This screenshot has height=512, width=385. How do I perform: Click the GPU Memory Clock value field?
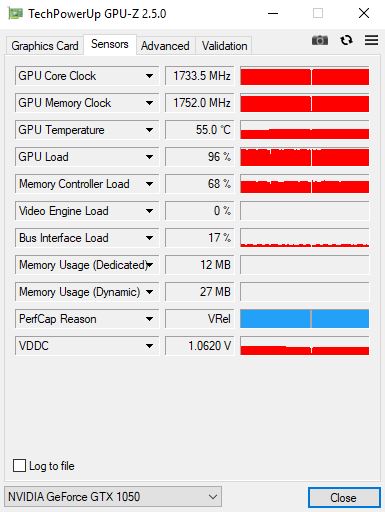click(200, 103)
